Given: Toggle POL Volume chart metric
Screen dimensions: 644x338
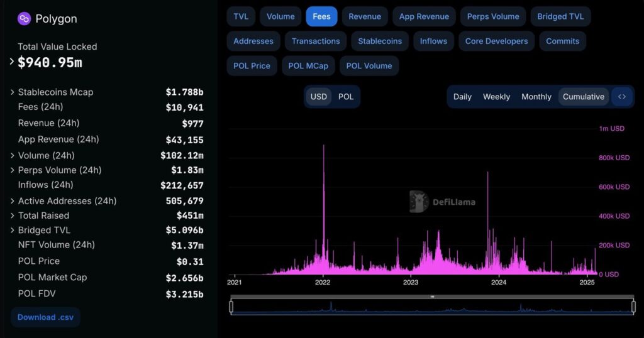Looking at the screenshot, I should click(369, 65).
